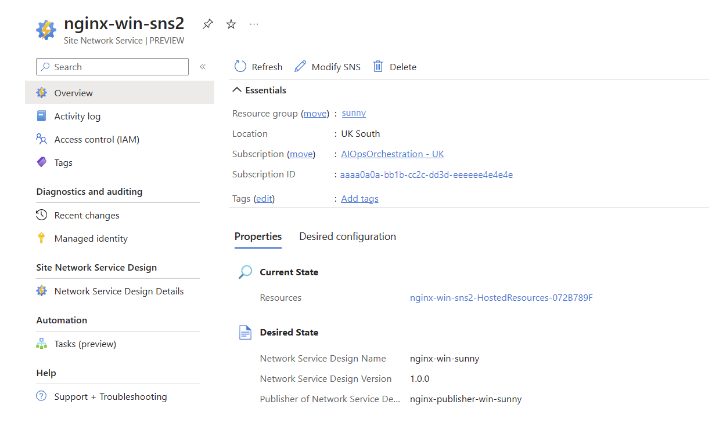Viewport: 709px width, 427px height.
Task: Pin nginx-win-sns2 to dashboard
Action: click(x=208, y=24)
